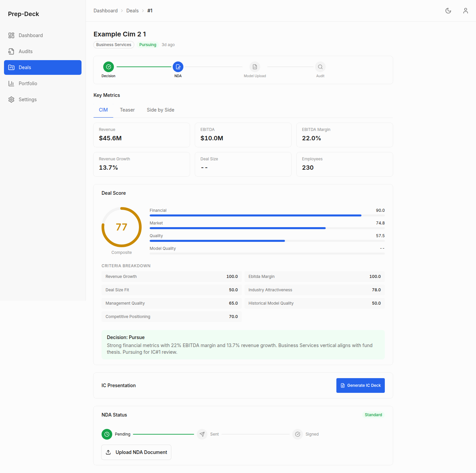476x473 pixels.
Task: Open the Audits section from sidebar
Action: point(11,51)
